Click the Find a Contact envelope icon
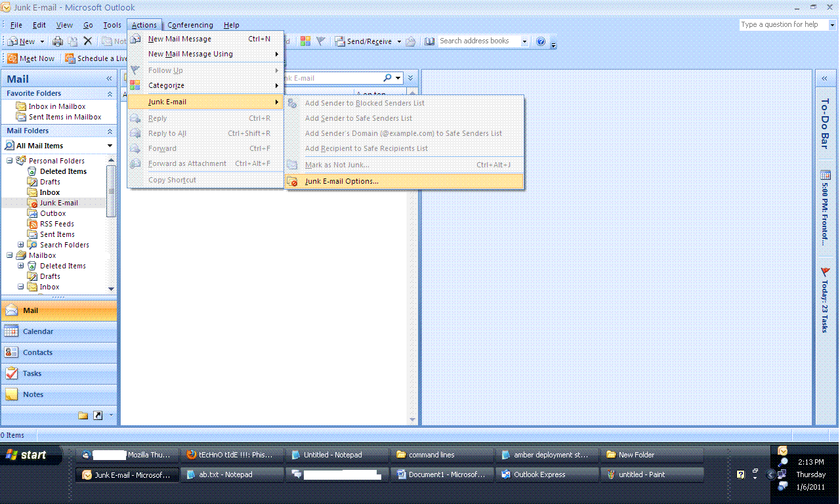 [410, 41]
